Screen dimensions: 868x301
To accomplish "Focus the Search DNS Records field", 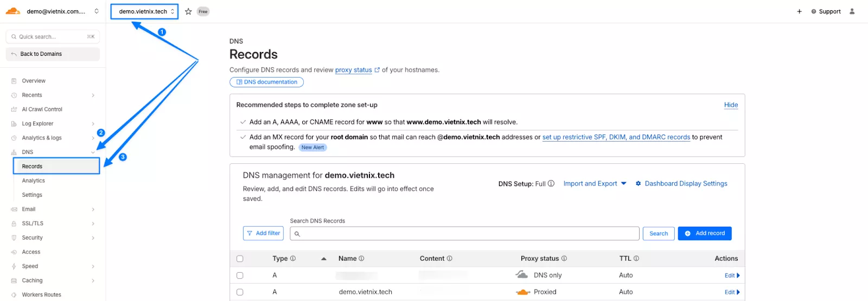I will click(x=464, y=234).
